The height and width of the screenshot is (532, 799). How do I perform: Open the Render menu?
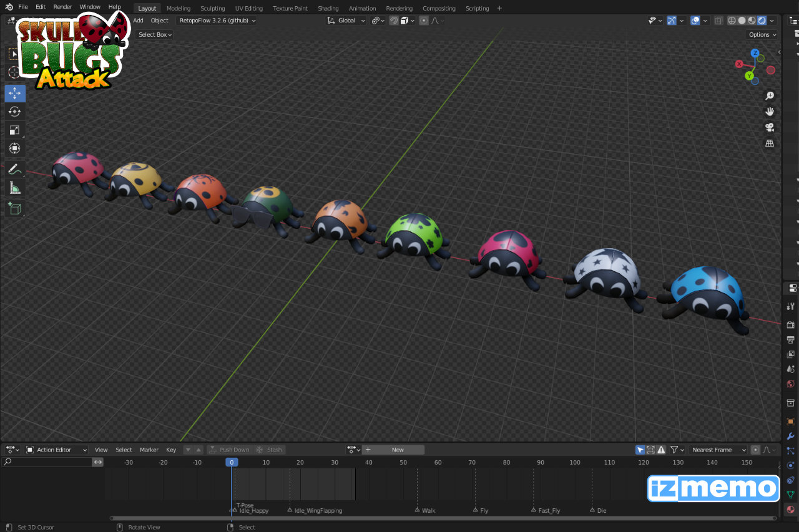[x=62, y=7]
